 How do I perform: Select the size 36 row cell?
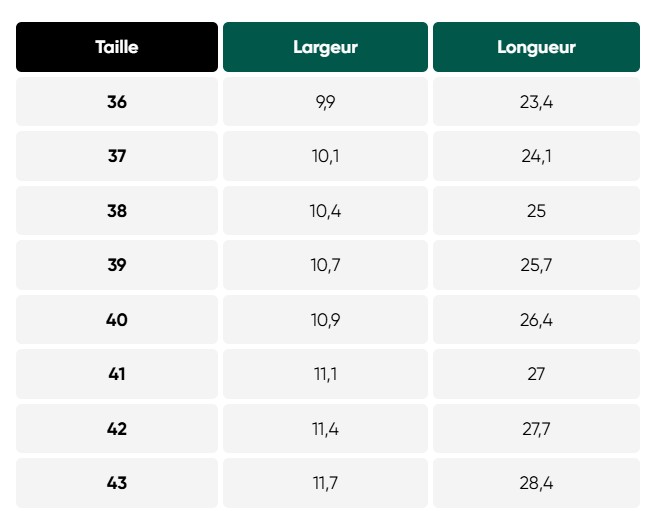click(117, 102)
